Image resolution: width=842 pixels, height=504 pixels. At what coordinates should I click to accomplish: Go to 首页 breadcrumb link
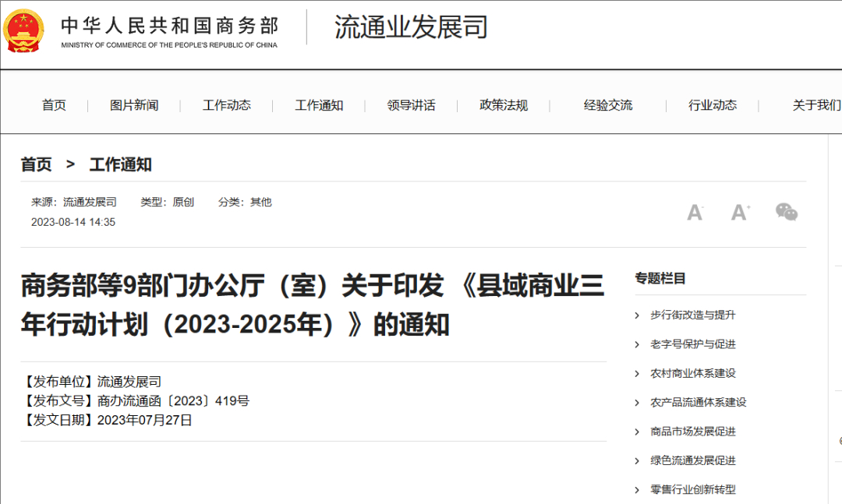pos(36,164)
